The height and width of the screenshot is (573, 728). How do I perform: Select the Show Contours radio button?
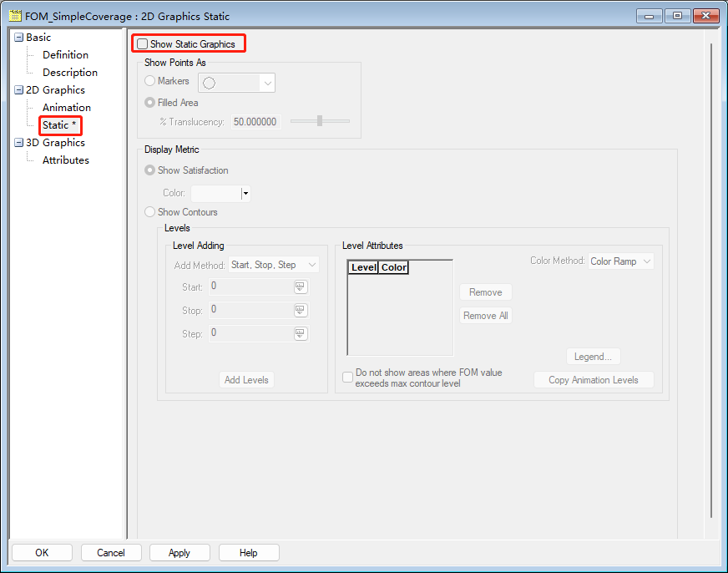coord(150,212)
